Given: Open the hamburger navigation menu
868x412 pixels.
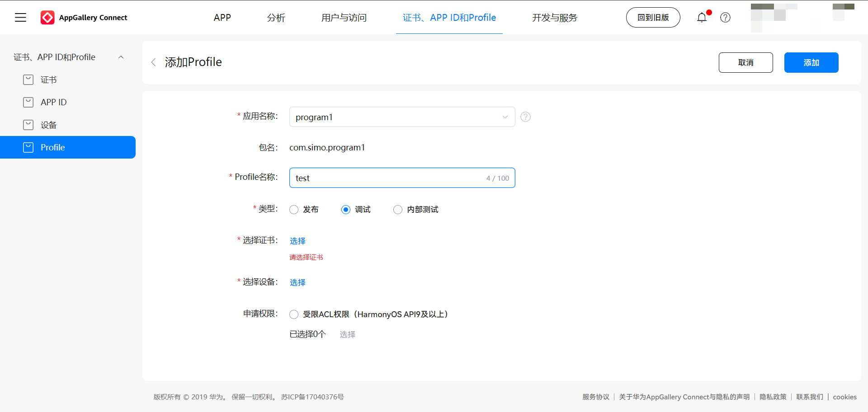Looking at the screenshot, I should pyautogui.click(x=20, y=18).
